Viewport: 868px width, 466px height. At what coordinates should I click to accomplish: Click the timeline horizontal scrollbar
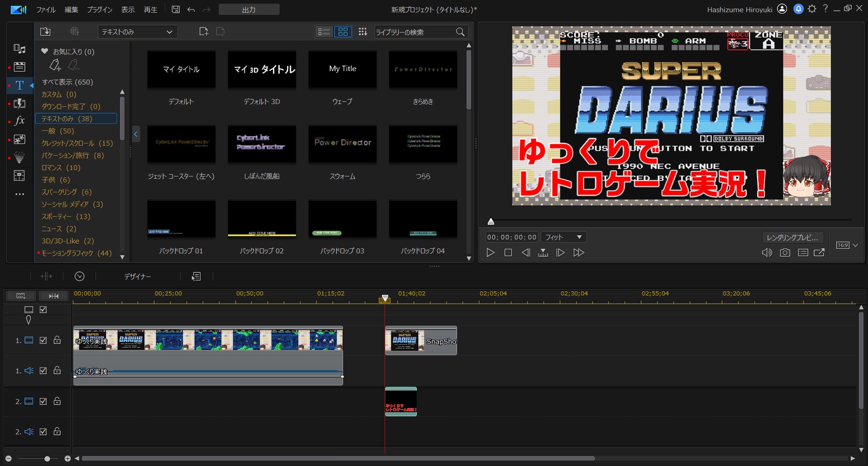338,459
